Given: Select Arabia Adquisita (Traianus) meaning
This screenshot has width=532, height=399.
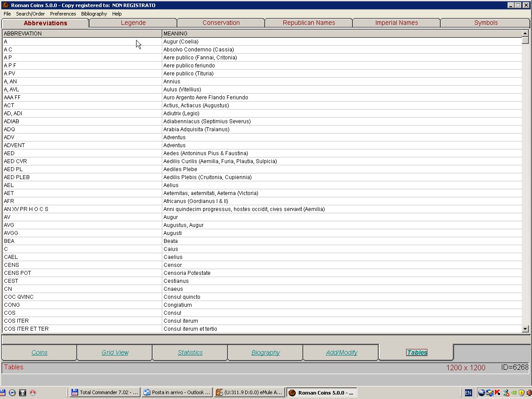Looking at the screenshot, I should pyautogui.click(x=342, y=129).
